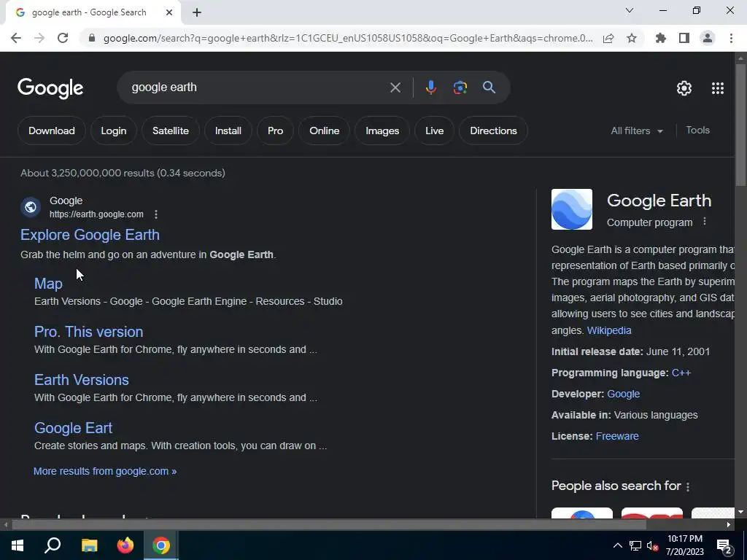Open the Freeware license link
Screen dimensions: 747x560
coord(617,436)
